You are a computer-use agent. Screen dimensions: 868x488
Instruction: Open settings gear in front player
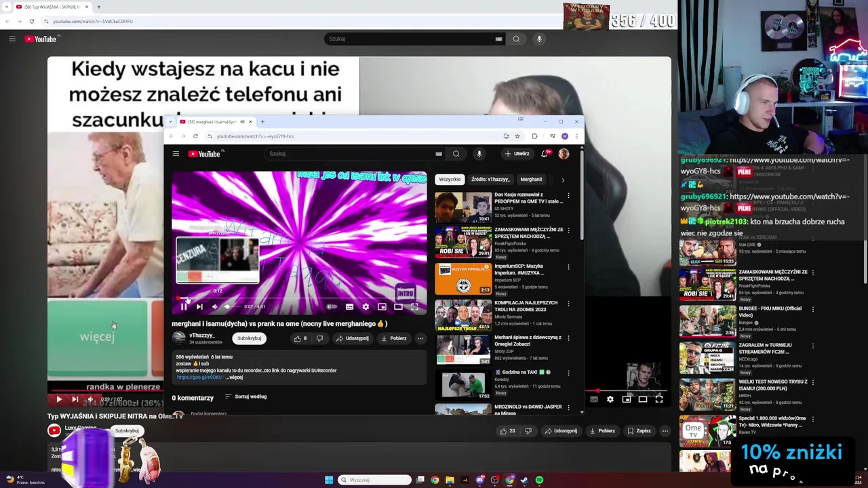[x=366, y=307]
